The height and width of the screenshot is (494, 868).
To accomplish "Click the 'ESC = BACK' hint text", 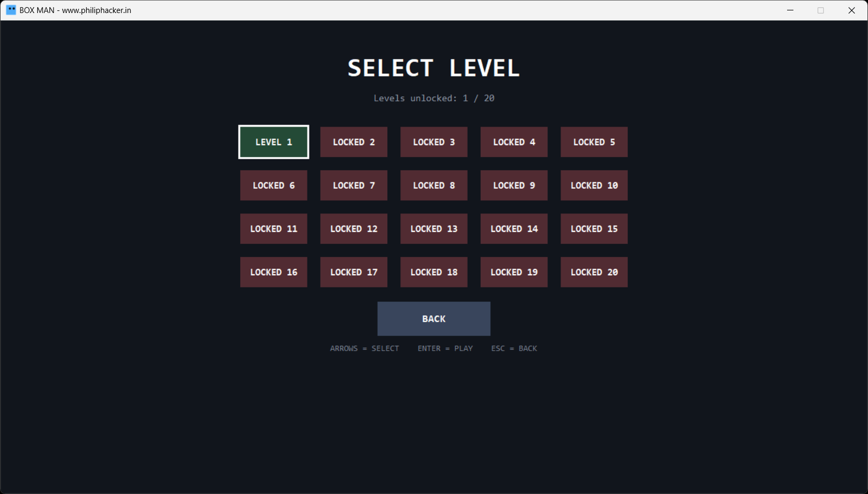I will (x=514, y=349).
